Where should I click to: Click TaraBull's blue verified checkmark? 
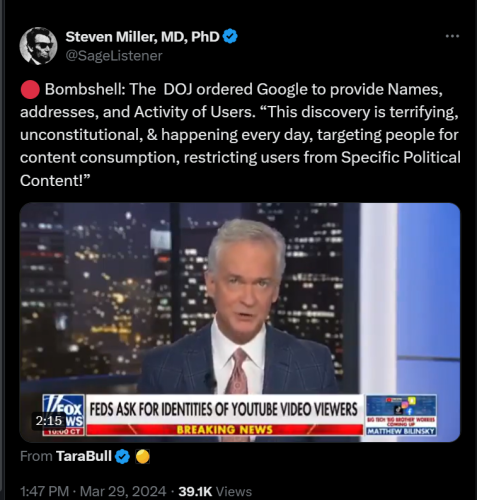click(122, 456)
